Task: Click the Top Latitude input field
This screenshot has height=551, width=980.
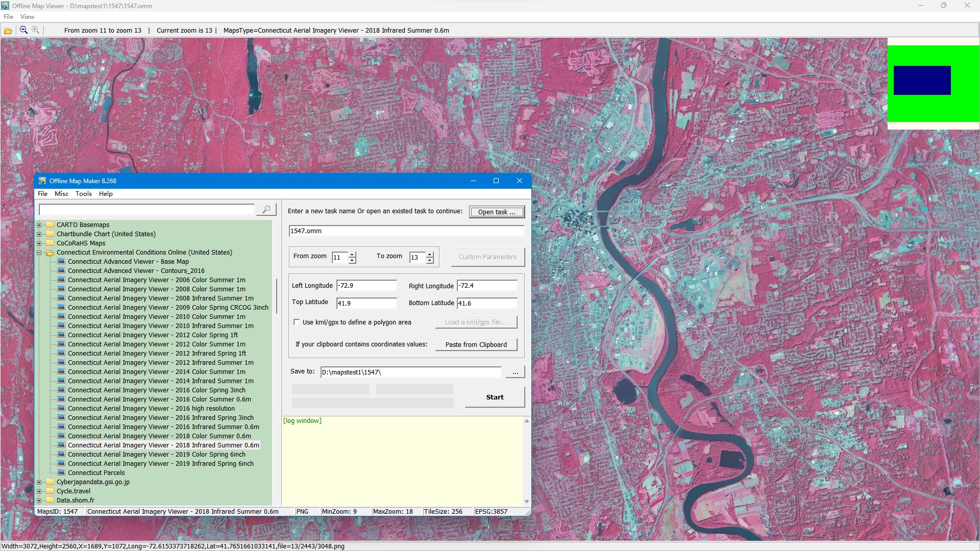Action: 366,303
